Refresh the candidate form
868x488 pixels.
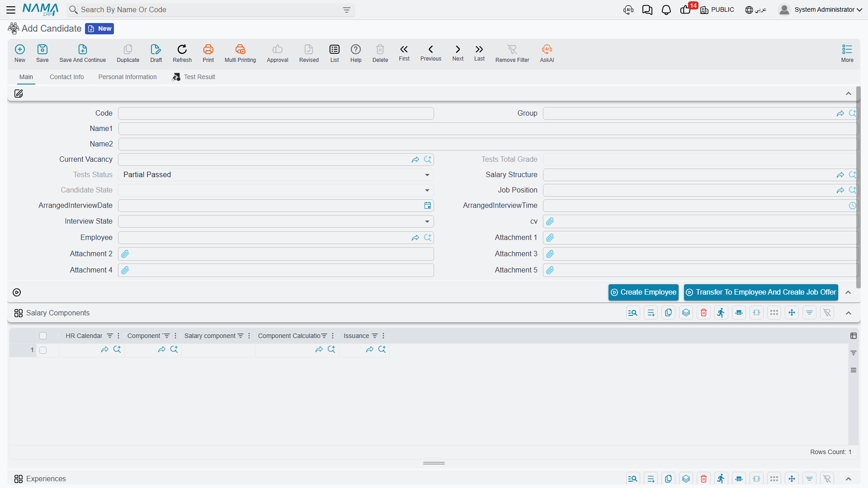[182, 53]
